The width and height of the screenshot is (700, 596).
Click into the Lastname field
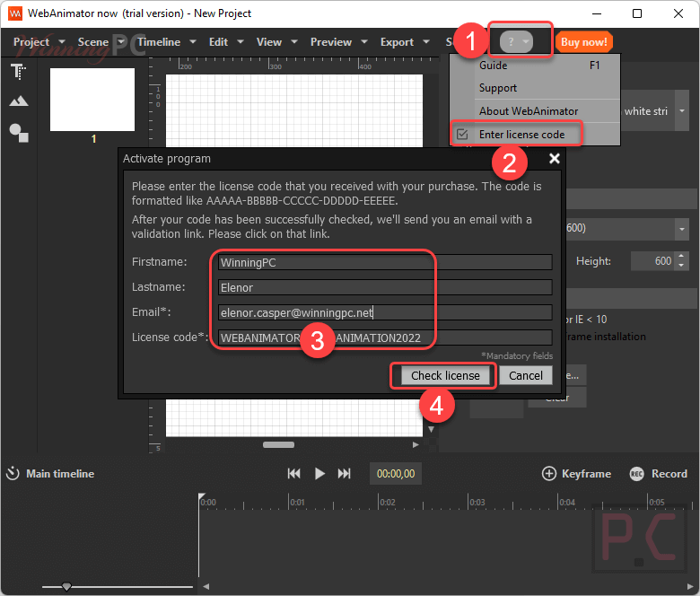click(x=385, y=287)
